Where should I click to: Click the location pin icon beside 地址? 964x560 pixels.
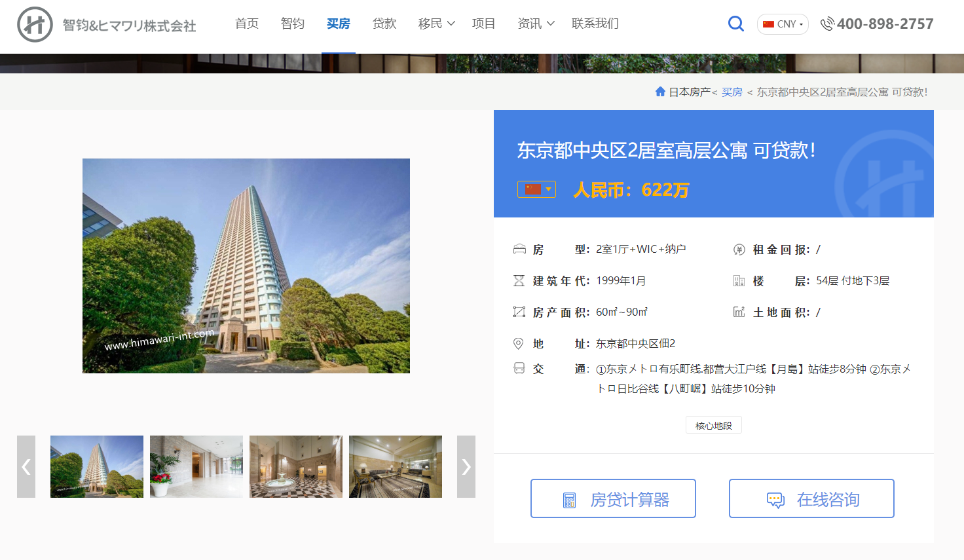pyautogui.click(x=519, y=344)
